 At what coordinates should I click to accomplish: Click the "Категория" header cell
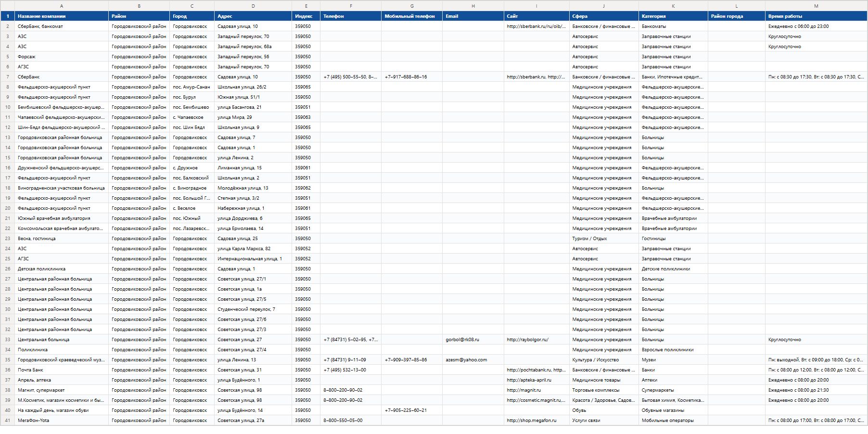(x=673, y=16)
